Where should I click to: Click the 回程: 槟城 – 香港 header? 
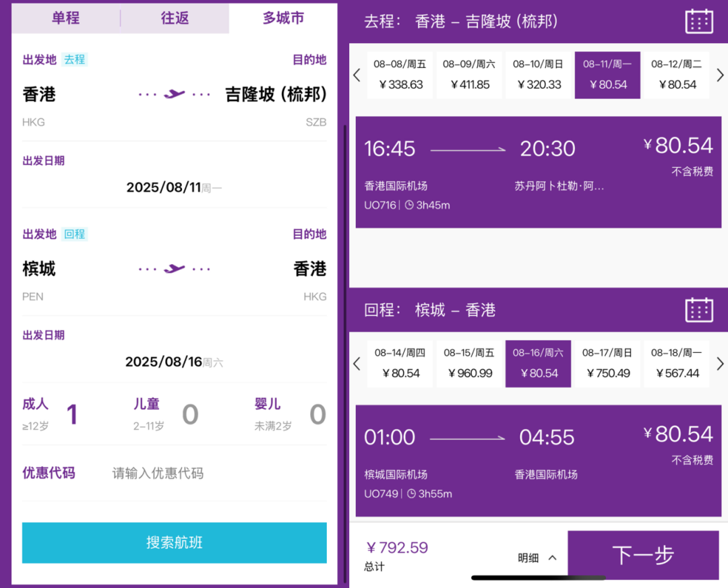coord(430,310)
